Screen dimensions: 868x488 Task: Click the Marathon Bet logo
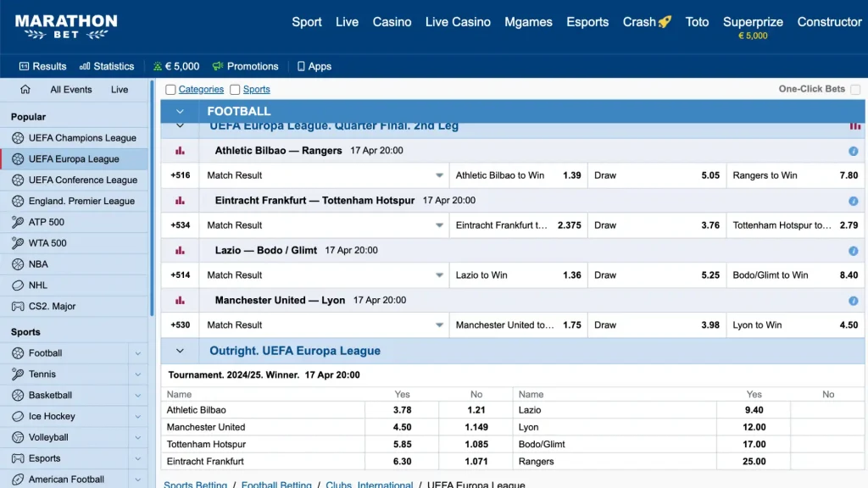[x=66, y=26]
